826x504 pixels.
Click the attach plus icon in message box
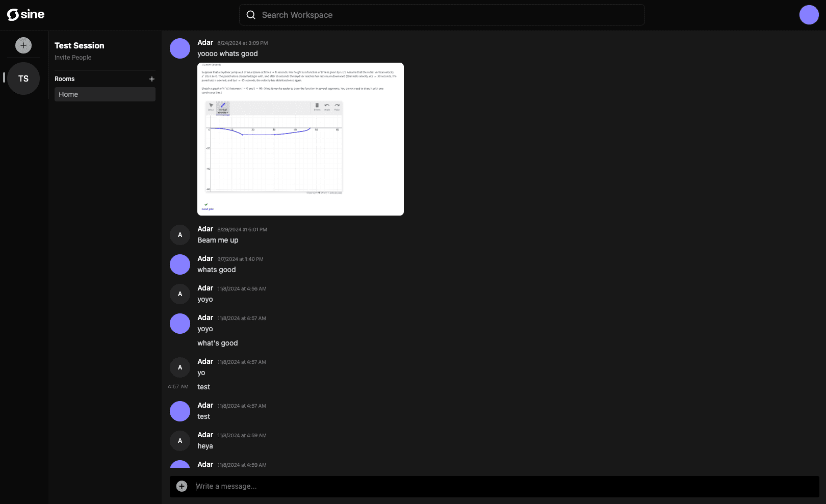pyautogui.click(x=182, y=486)
